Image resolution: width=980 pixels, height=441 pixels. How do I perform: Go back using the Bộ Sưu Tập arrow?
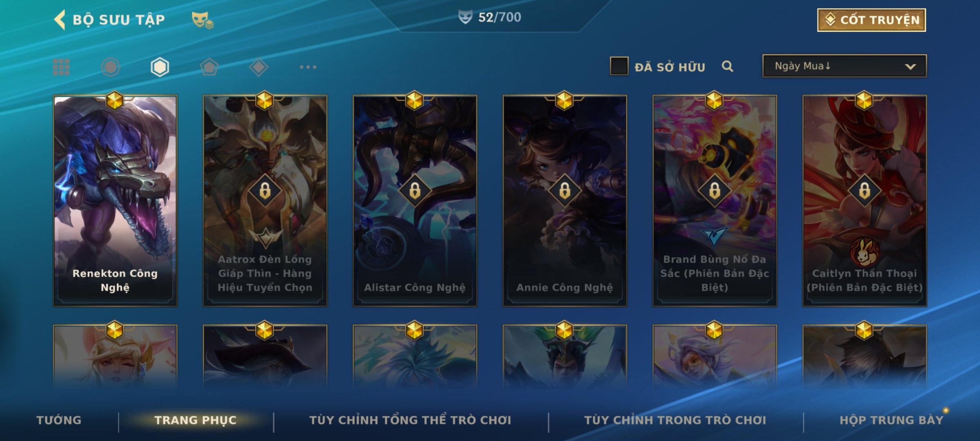pos(60,20)
